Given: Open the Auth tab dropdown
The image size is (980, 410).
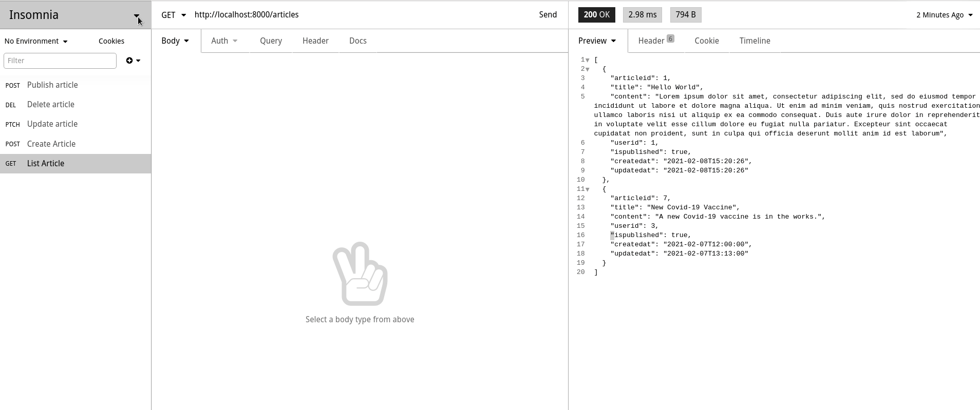Looking at the screenshot, I should pyautogui.click(x=224, y=41).
